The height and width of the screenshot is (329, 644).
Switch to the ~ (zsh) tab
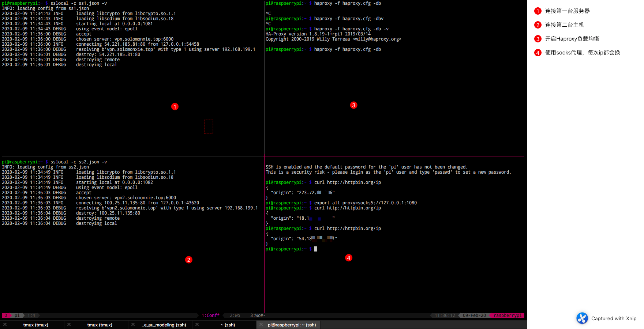228,325
